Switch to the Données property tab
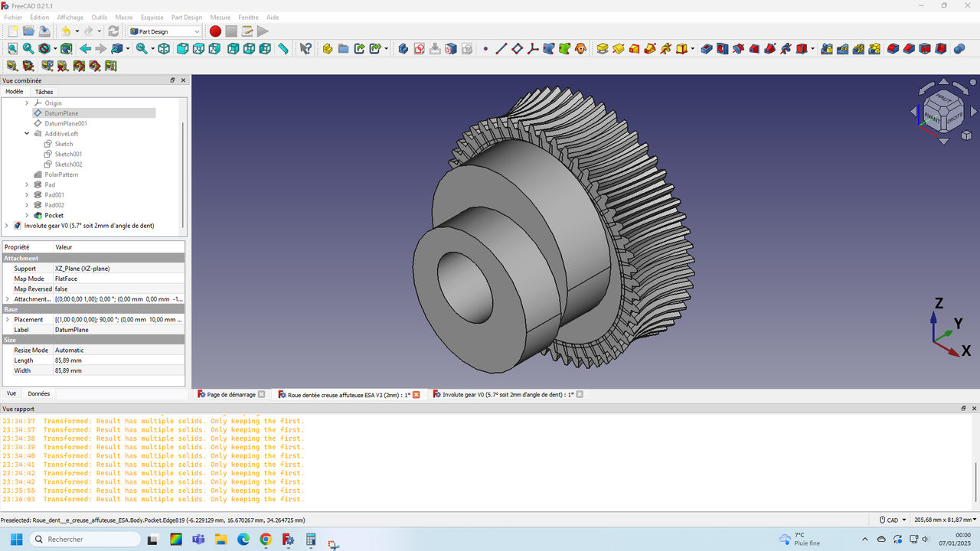Viewport: 980px width, 551px height. [x=38, y=393]
